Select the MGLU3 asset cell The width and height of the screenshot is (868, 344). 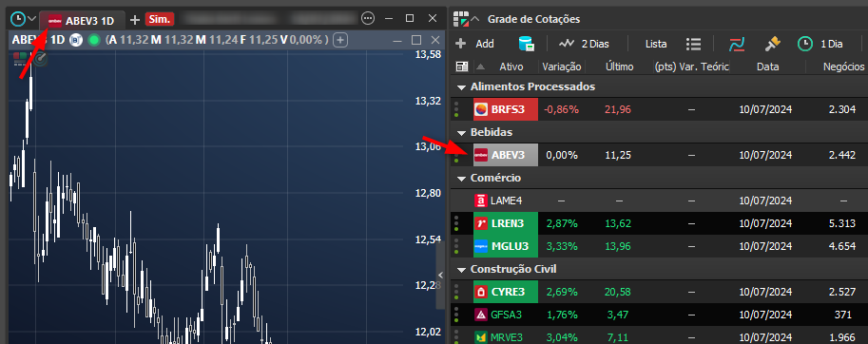pyautogui.click(x=506, y=246)
